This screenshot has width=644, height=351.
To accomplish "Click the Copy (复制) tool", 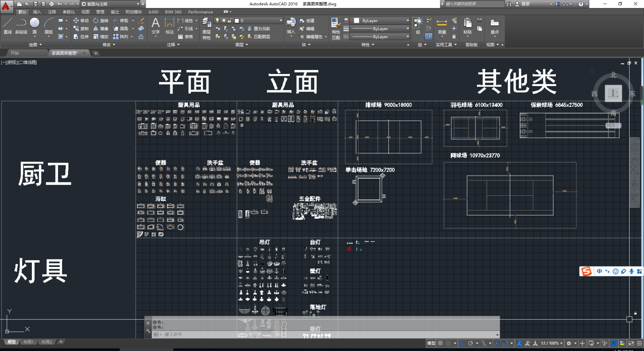I will pyautogui.click(x=81, y=29).
